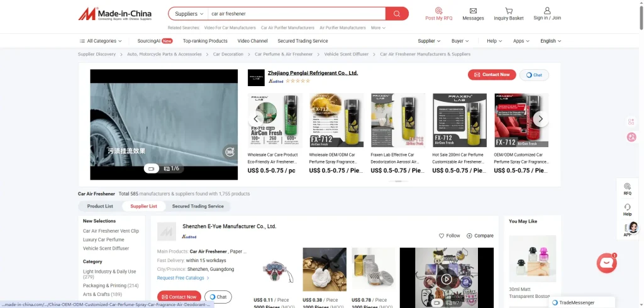Expand the English language selector

tap(550, 41)
